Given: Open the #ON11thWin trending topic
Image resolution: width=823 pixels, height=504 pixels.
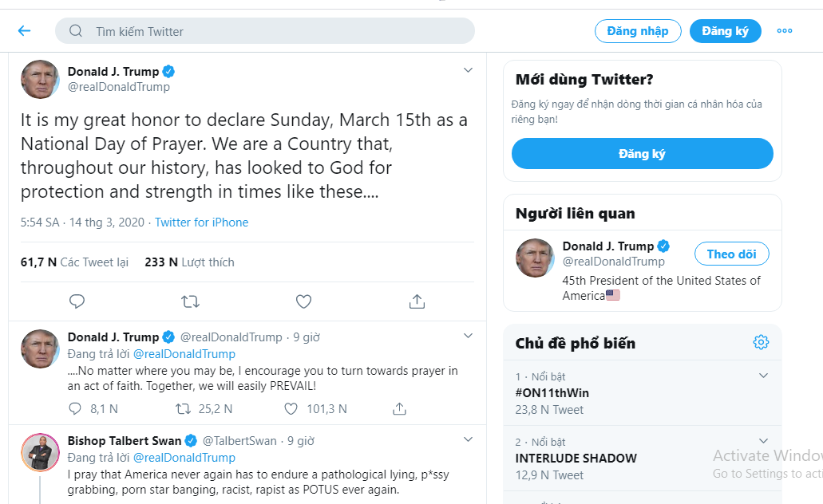Looking at the screenshot, I should (552, 393).
